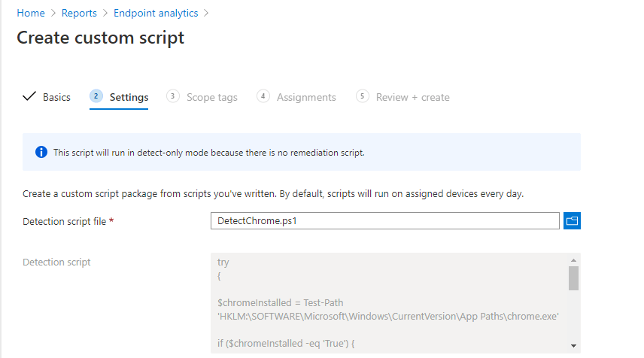Click the detection script scrollbar thumb
Image resolution: width=644 pixels, height=358 pixels.
pyautogui.click(x=573, y=278)
